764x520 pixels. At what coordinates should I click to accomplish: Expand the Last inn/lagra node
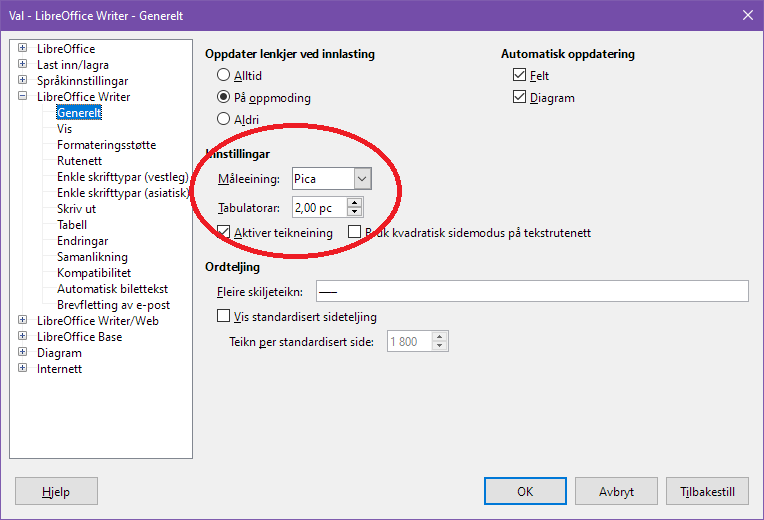click(x=22, y=64)
